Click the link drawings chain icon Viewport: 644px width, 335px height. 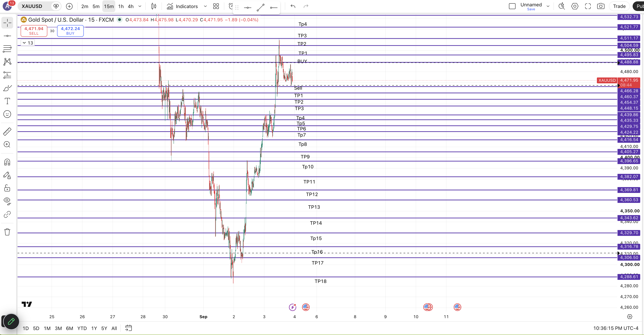pyautogui.click(x=7, y=214)
